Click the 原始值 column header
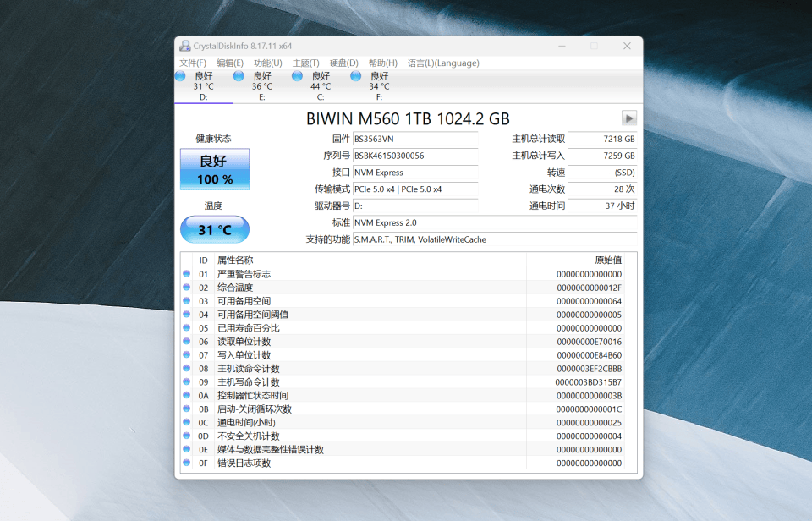Screen dimensions: 812x521 (x=575, y=260)
